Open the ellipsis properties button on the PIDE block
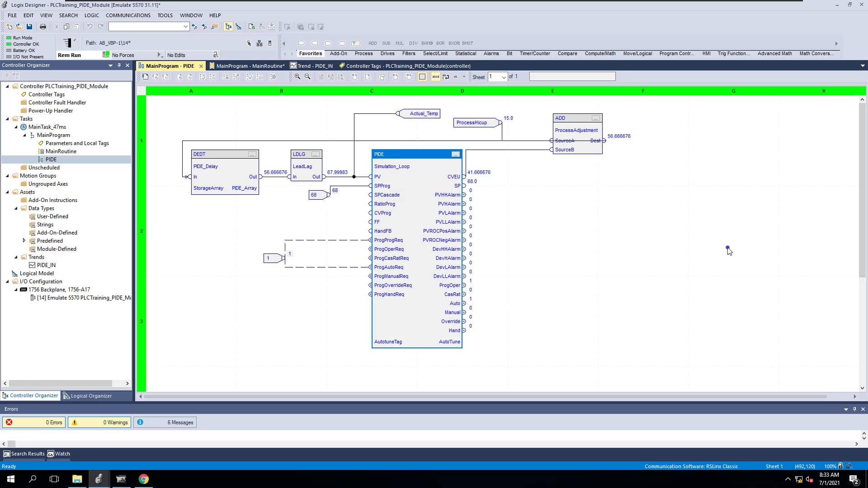Viewport: 868px width, 488px height. point(455,154)
